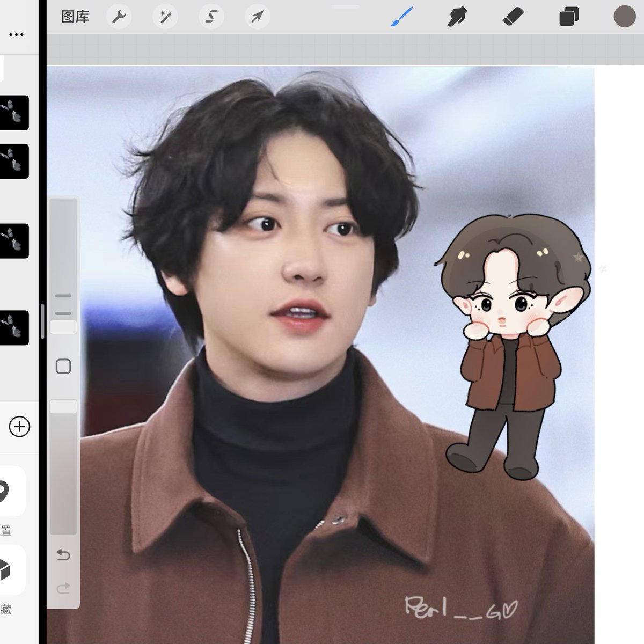Undo the last stroke with undo arrow
The height and width of the screenshot is (644, 644).
click(63, 555)
